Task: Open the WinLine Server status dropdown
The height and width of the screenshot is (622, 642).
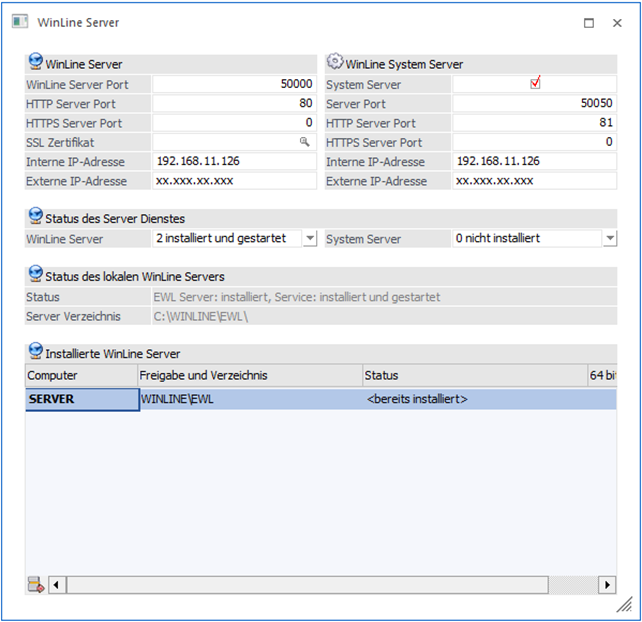Action: tap(309, 238)
